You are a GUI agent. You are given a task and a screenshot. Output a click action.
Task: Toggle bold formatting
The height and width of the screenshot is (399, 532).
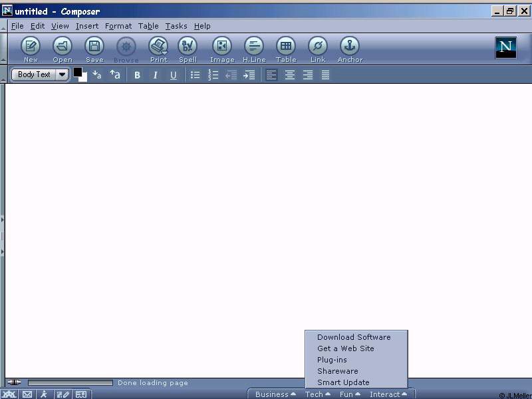point(137,75)
